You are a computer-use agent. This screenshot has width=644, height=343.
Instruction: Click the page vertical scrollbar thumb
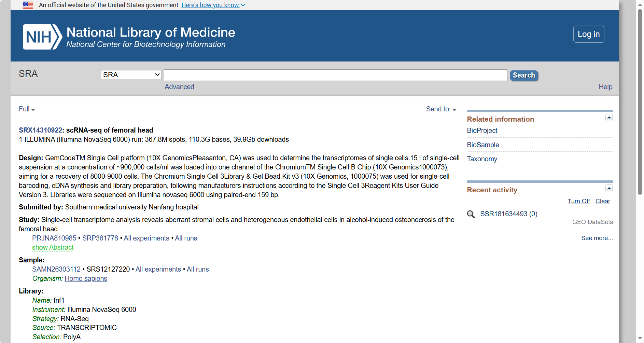640,102
